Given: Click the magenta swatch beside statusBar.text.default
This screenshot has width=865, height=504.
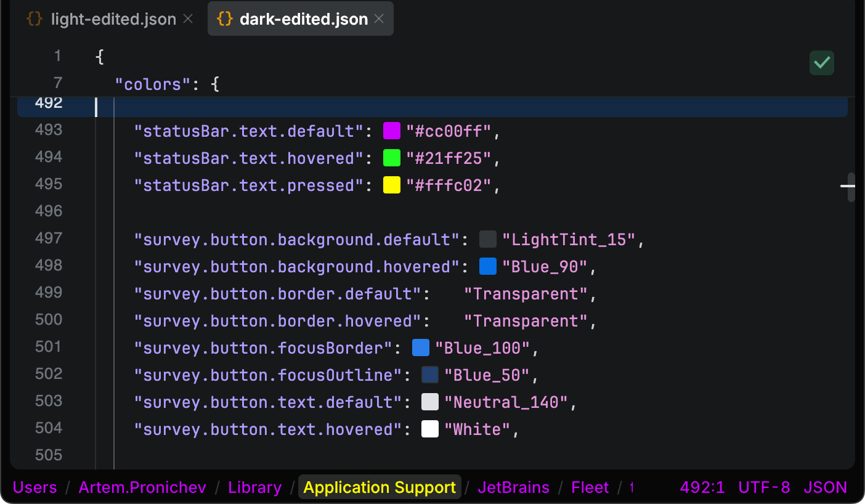Looking at the screenshot, I should pyautogui.click(x=392, y=131).
